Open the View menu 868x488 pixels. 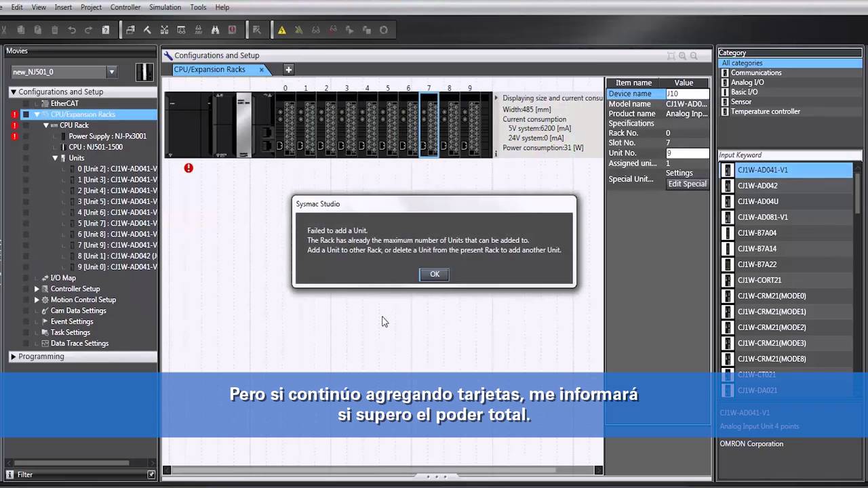point(39,7)
